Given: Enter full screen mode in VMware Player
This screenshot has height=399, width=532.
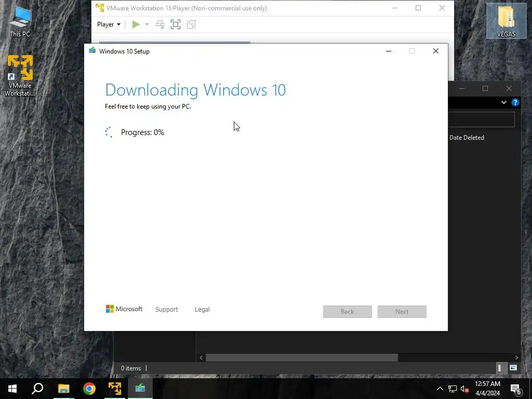Looking at the screenshot, I should [176, 24].
